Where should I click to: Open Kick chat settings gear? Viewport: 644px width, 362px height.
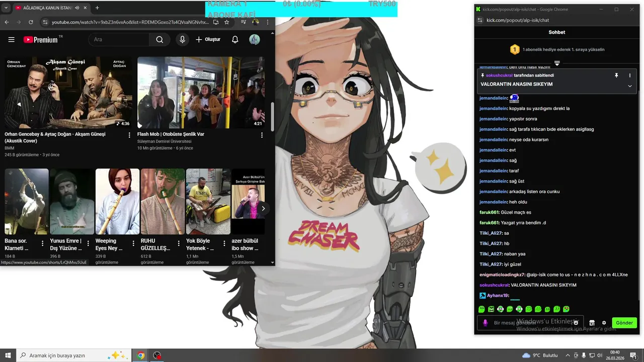604,323
